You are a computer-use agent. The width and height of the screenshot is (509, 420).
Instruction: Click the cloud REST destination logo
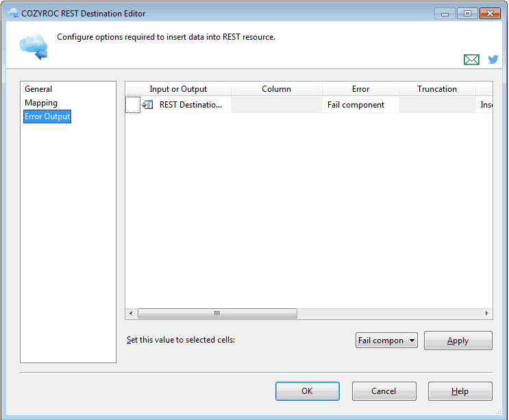34,47
